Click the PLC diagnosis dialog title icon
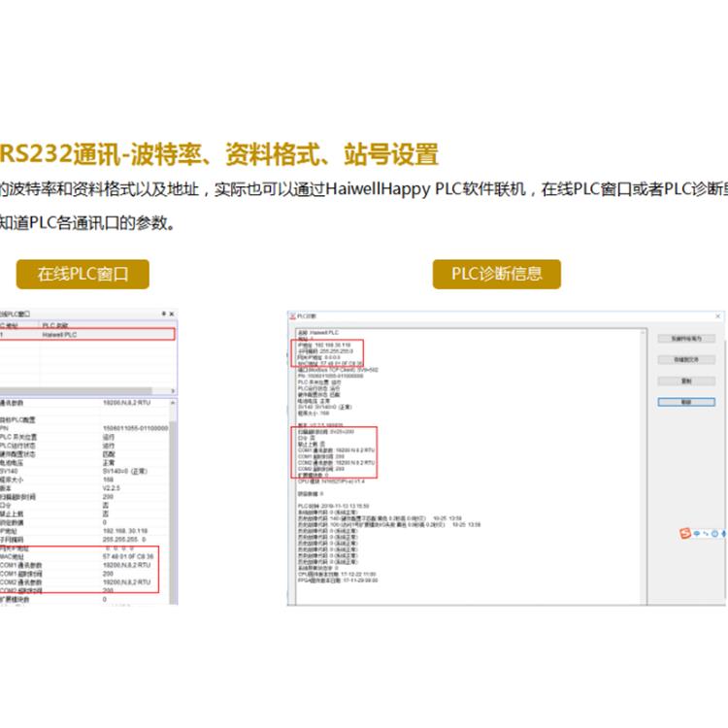The height and width of the screenshot is (728, 728). [293, 316]
